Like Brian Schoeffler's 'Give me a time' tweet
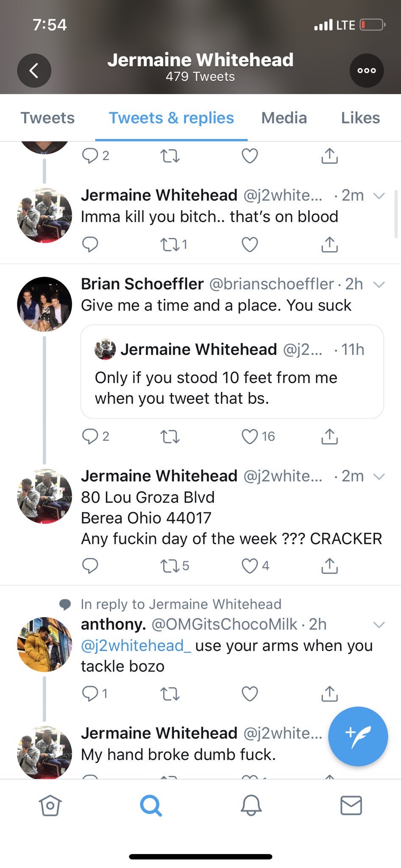The width and height of the screenshot is (401, 868). (x=250, y=436)
